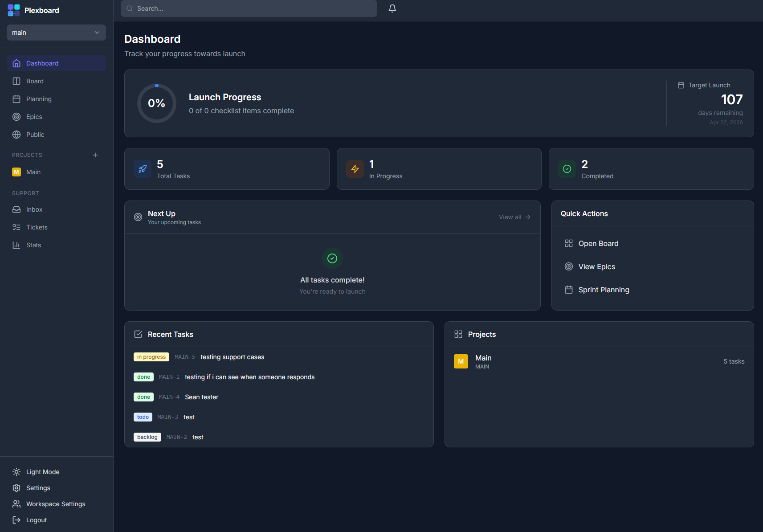Expand the main workspace selector

coord(56,32)
